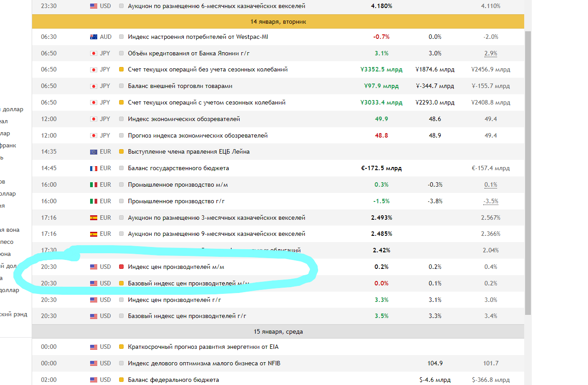Click yellow importance marker for EIA energy outlook

[121, 347]
